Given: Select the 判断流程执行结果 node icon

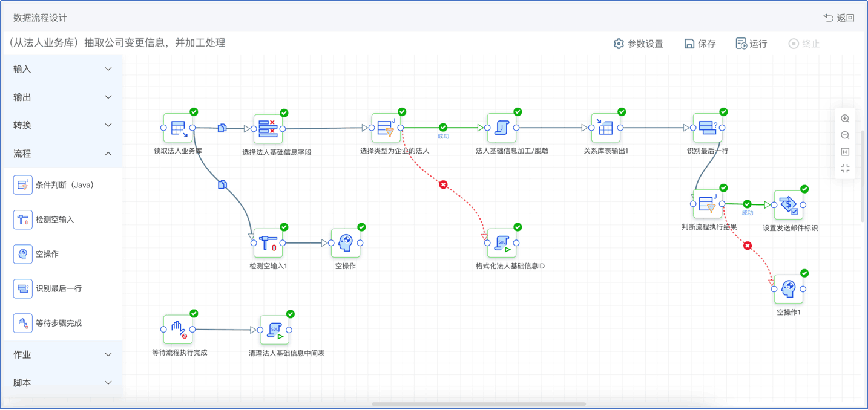Looking at the screenshot, I should (708, 204).
